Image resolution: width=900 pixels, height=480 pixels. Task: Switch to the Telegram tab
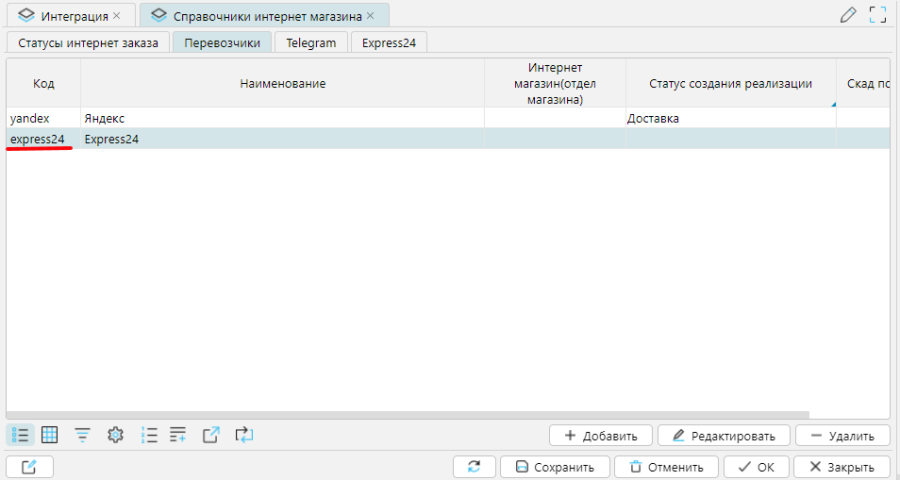tap(311, 43)
